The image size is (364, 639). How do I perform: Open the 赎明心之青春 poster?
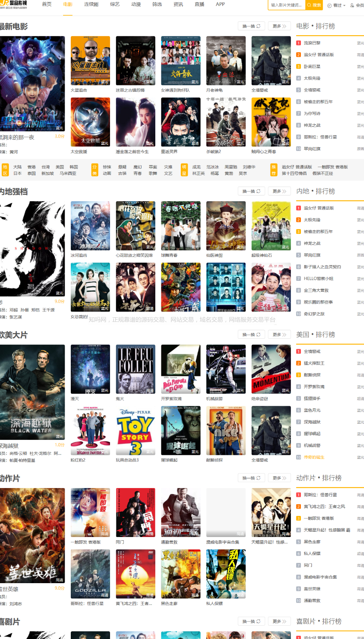click(x=271, y=122)
